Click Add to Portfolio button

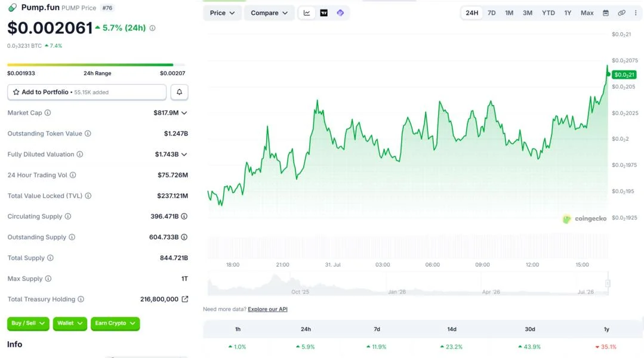(87, 92)
